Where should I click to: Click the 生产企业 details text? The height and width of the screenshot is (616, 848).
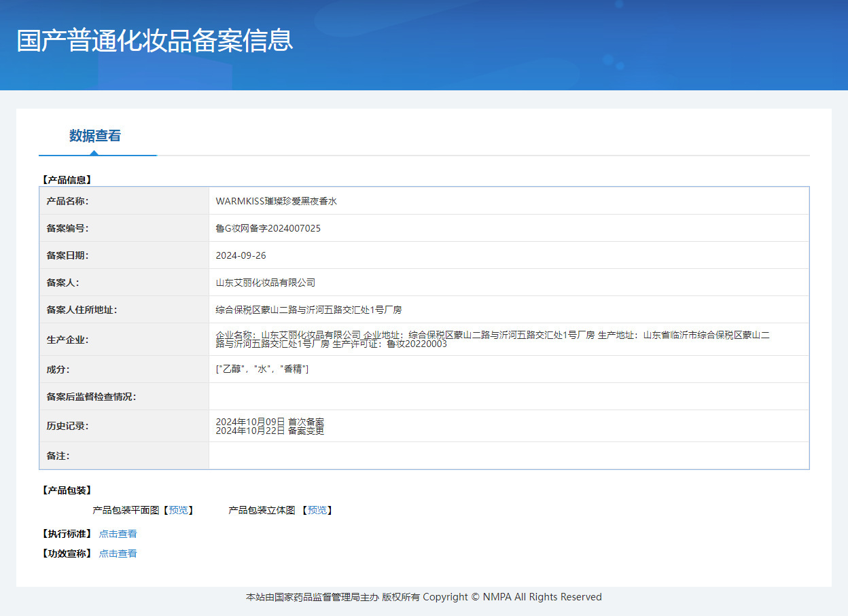[493, 339]
